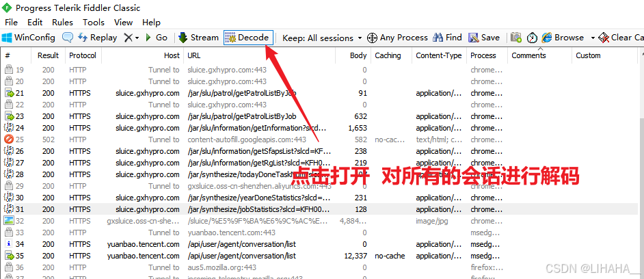Image resolution: width=644 pixels, height=279 pixels.
Task: Click URL /jar/synthesize/jobStatistics in row 31
Action: click(x=258, y=209)
